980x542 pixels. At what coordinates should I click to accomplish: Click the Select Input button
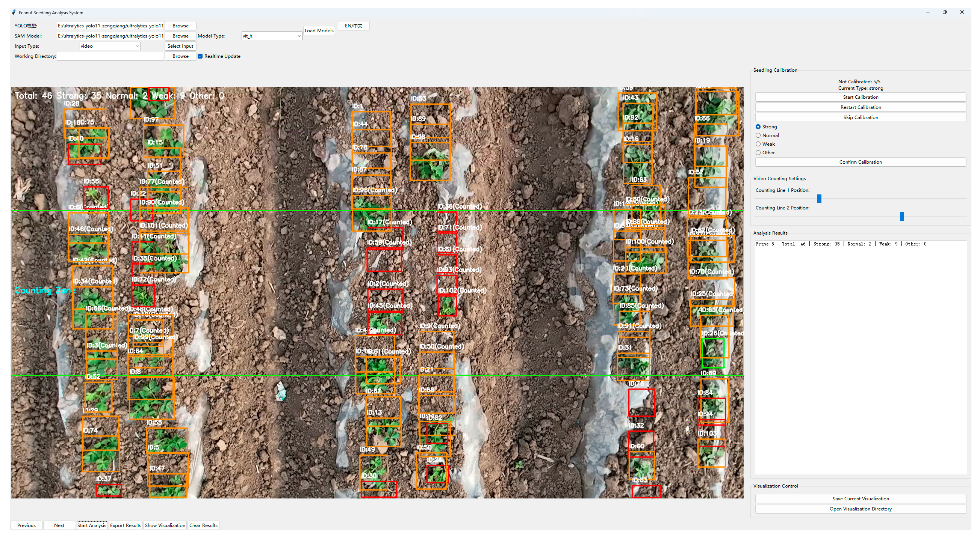[x=180, y=46]
